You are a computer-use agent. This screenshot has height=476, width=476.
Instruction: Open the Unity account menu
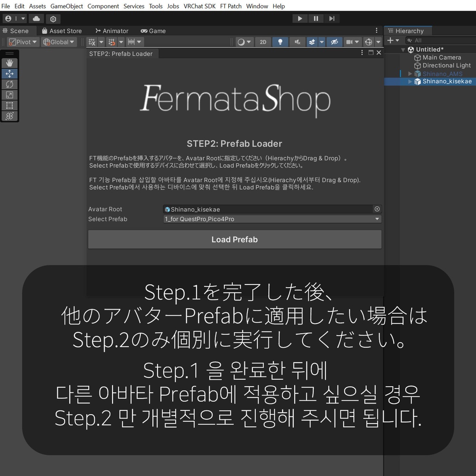(10, 19)
